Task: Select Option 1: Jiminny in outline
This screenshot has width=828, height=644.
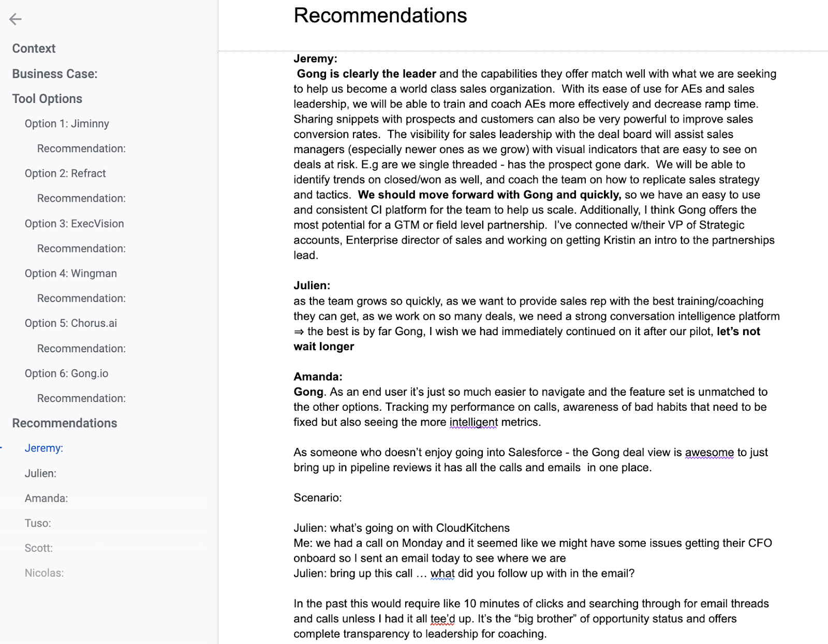Action: tap(67, 124)
